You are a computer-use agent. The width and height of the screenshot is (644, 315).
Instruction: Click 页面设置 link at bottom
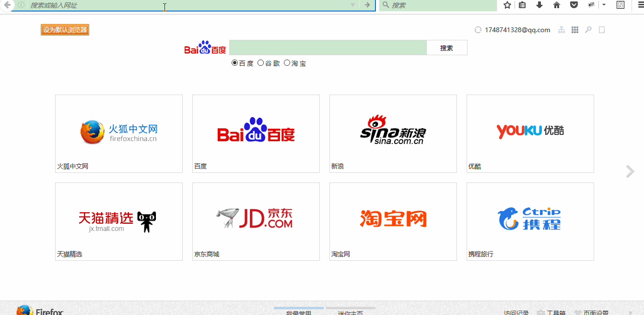coord(591,313)
